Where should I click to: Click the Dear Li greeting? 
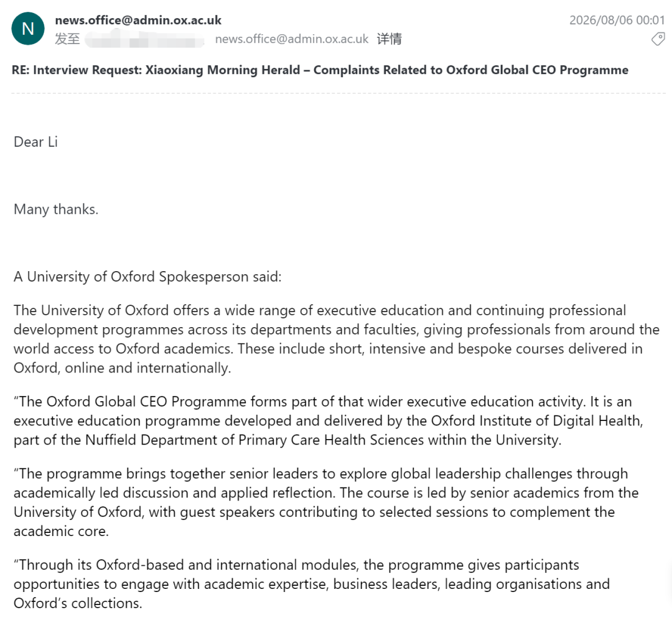35,142
